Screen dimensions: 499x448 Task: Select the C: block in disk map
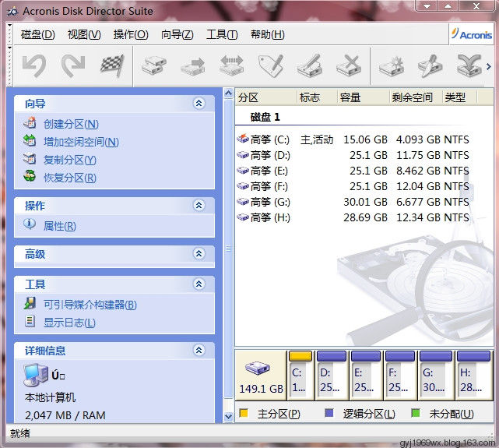click(x=300, y=376)
